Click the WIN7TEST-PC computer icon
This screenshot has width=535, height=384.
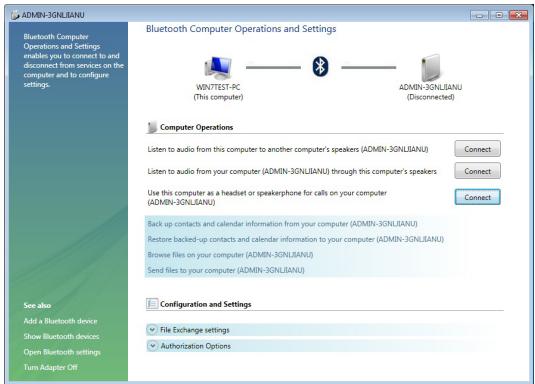[x=218, y=67]
